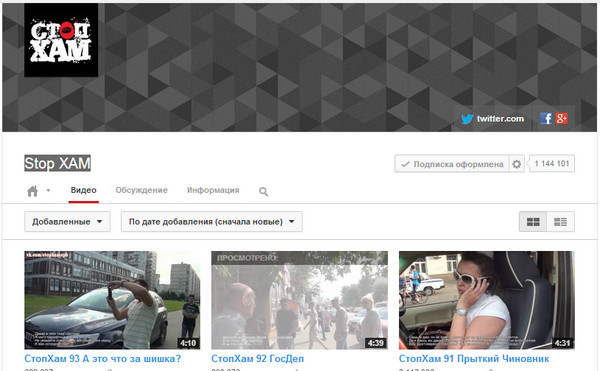Click the 1 144 101 subscriber count
The height and width of the screenshot is (371, 600).
point(552,164)
